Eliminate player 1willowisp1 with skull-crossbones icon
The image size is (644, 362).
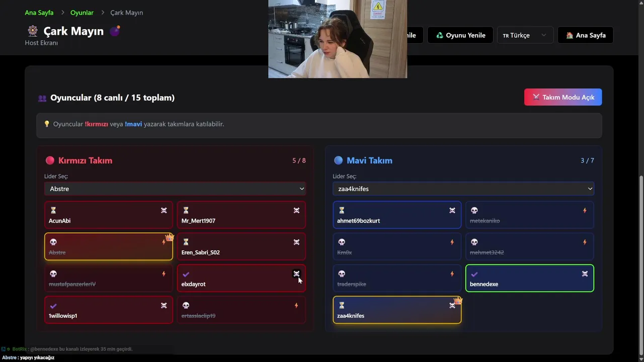[164, 305]
